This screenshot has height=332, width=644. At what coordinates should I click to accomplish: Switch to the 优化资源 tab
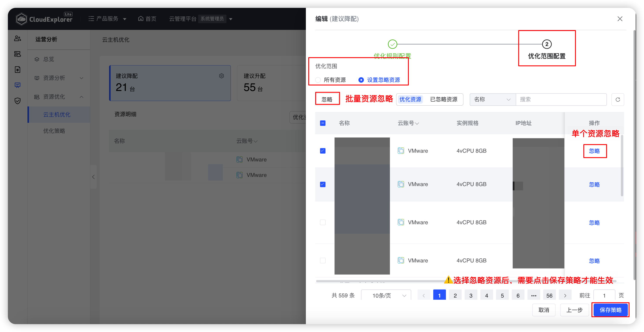tap(410, 99)
